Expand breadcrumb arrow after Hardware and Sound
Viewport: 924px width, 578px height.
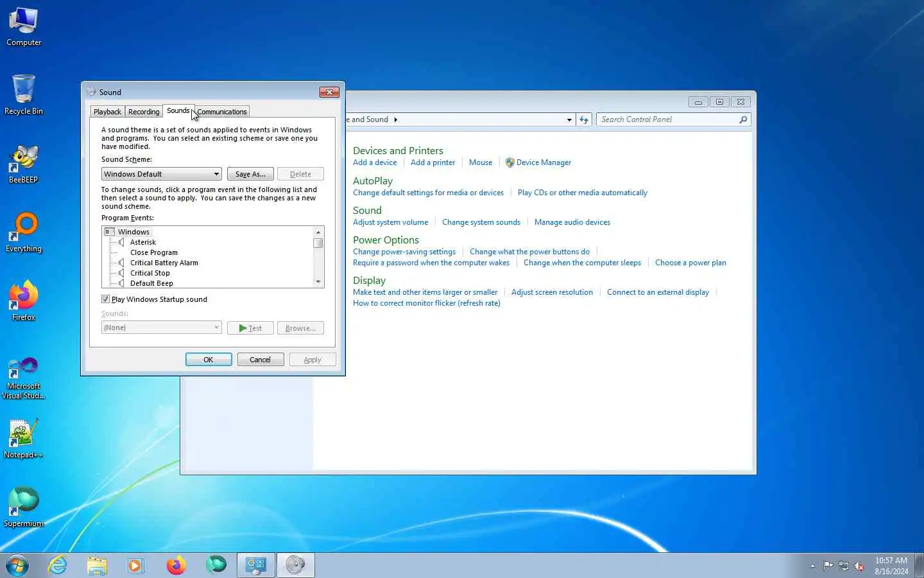point(395,119)
